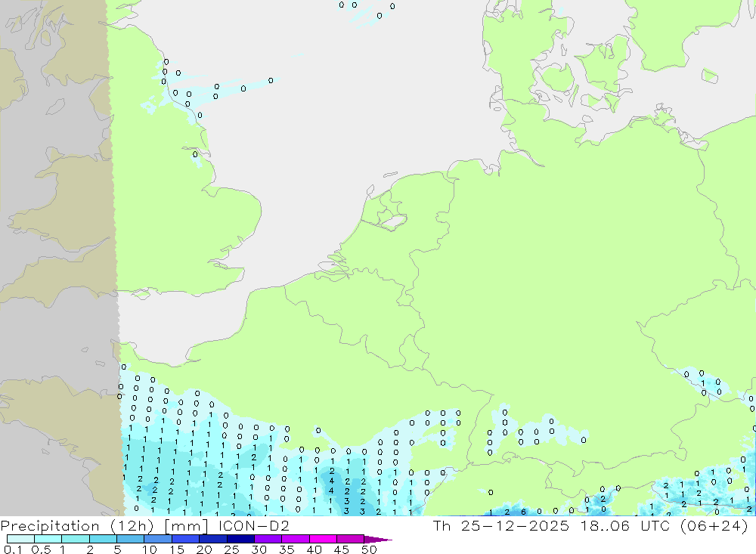This screenshot has height=554, width=756.
Task: Click the 0.5–1 mm legend swatch
Action: pos(48,539)
